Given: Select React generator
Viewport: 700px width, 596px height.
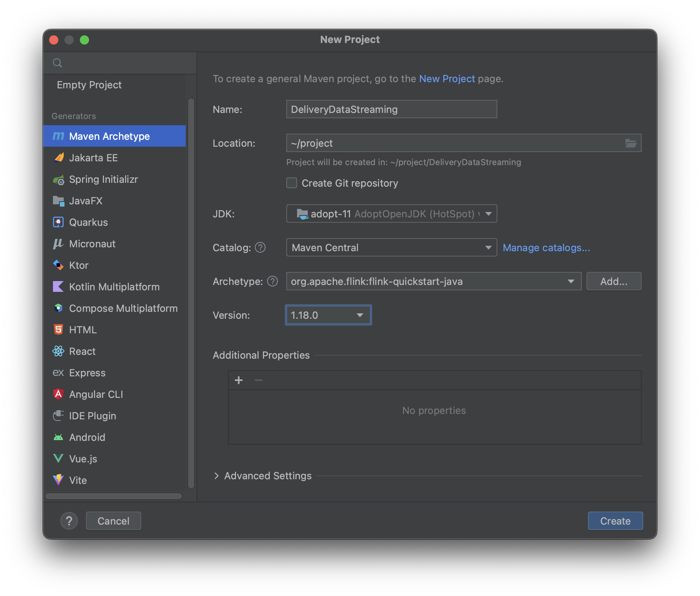Looking at the screenshot, I should (114, 351).
